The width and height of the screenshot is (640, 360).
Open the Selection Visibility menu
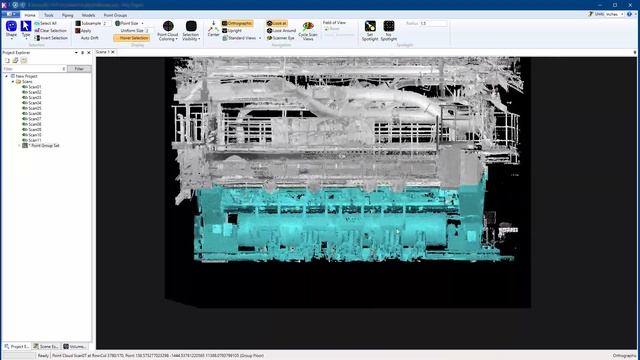pos(191,31)
